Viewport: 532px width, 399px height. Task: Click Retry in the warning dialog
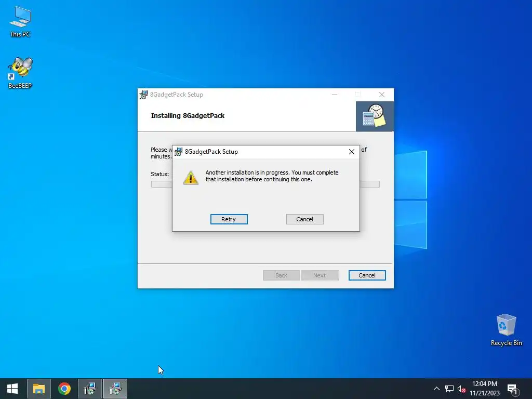[229, 219]
